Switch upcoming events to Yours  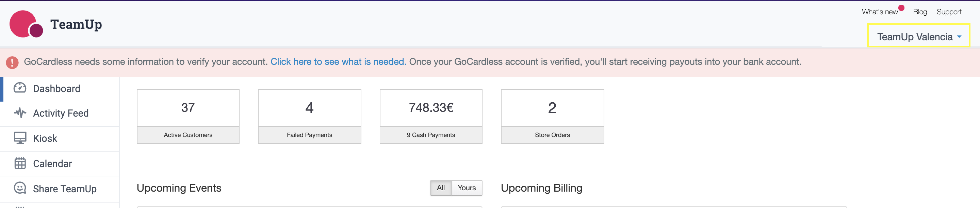467,188
